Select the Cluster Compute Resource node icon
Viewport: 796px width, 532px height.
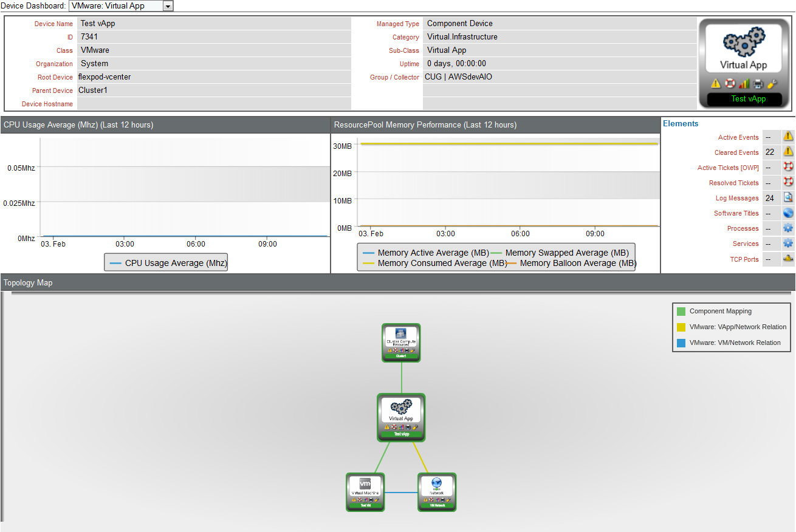(400, 333)
